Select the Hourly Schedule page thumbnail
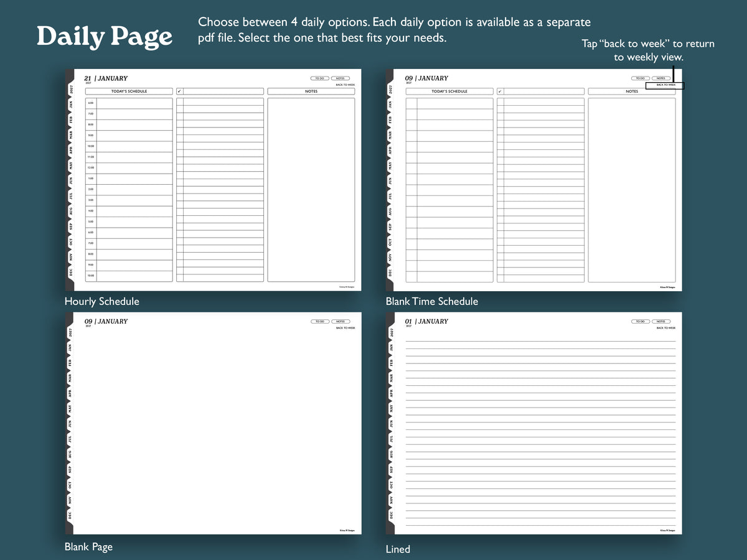Image resolution: width=747 pixels, height=560 pixels. coord(214,180)
